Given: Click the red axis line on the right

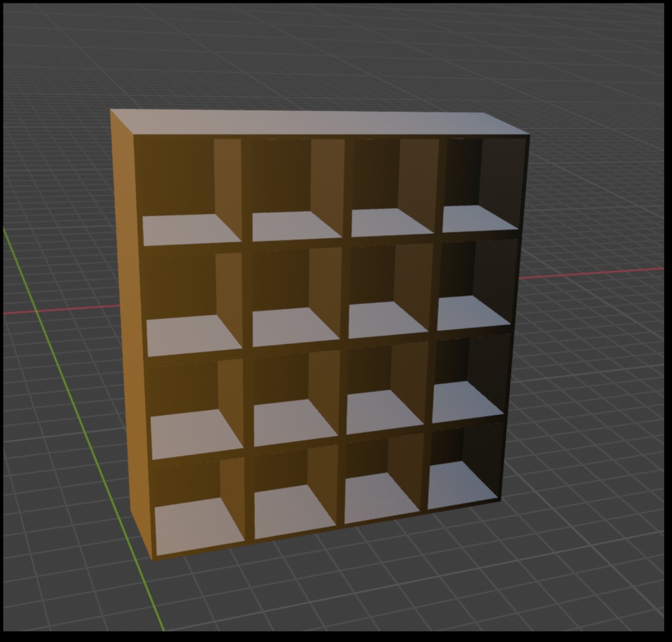Looking at the screenshot, I should [591, 274].
